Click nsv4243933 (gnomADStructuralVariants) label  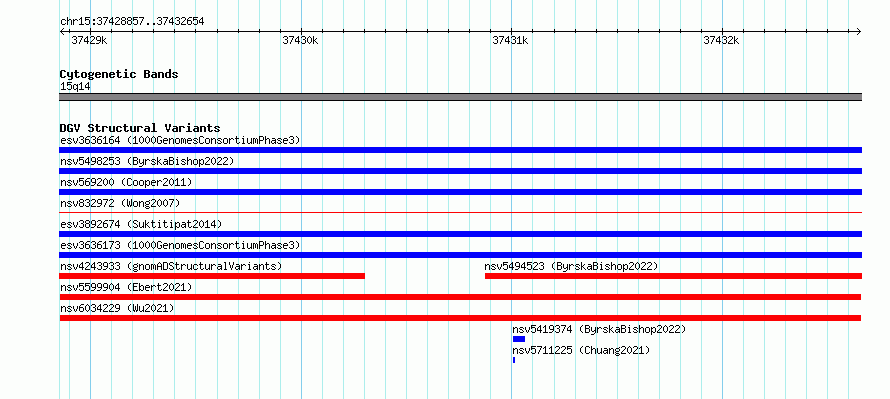171,266
